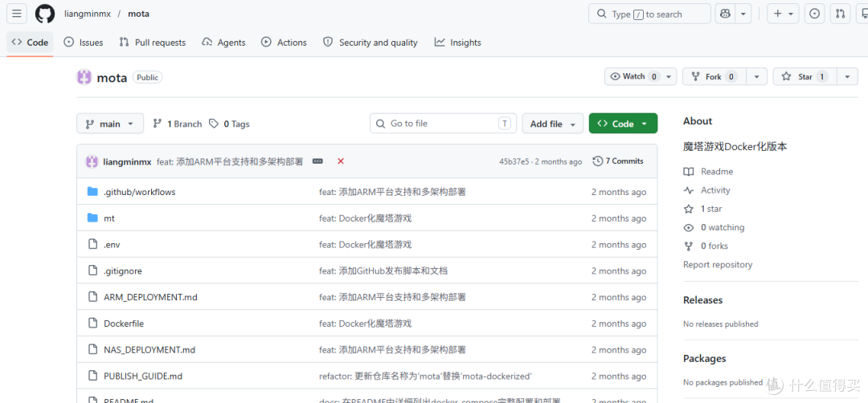
Task: Open the issues inbox circle icon
Action: pyautogui.click(x=814, y=14)
